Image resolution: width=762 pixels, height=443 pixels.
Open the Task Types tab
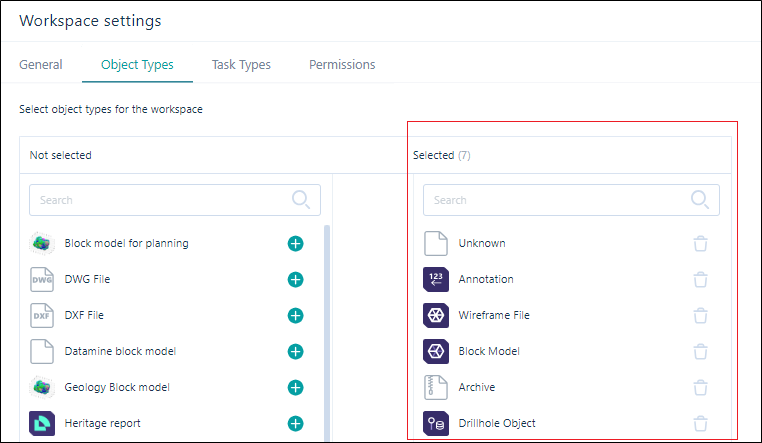(x=241, y=65)
